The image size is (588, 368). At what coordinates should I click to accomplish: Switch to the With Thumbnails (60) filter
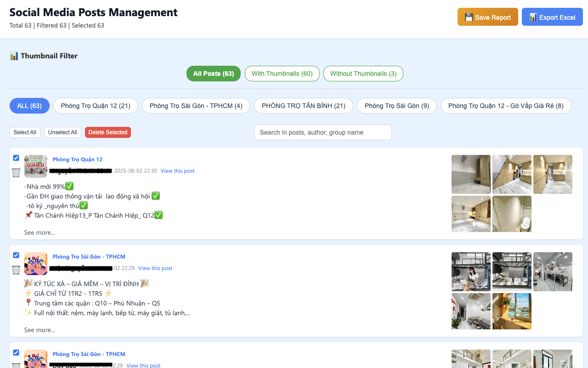click(282, 73)
